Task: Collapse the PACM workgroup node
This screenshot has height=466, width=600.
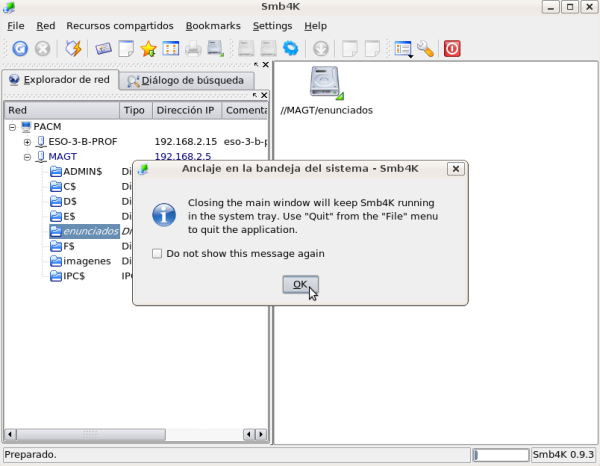Action: [12, 127]
